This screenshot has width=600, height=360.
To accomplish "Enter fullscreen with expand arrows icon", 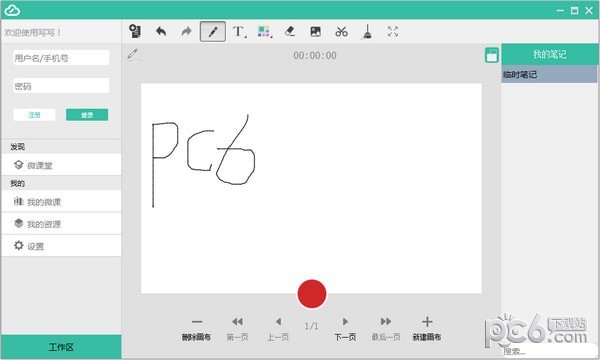I will pos(393,31).
